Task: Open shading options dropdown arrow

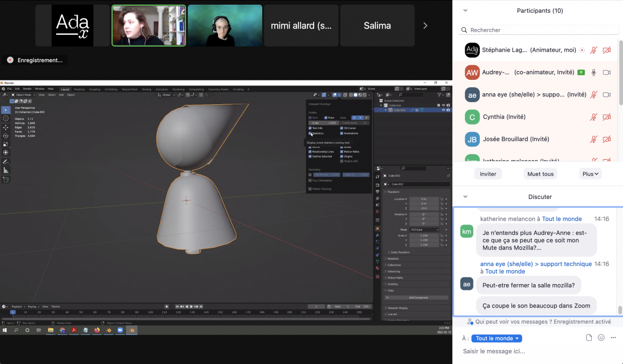Action: click(370, 95)
